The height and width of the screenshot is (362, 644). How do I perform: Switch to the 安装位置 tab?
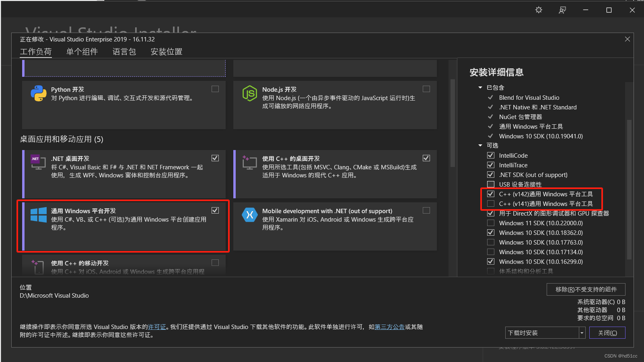click(x=167, y=51)
